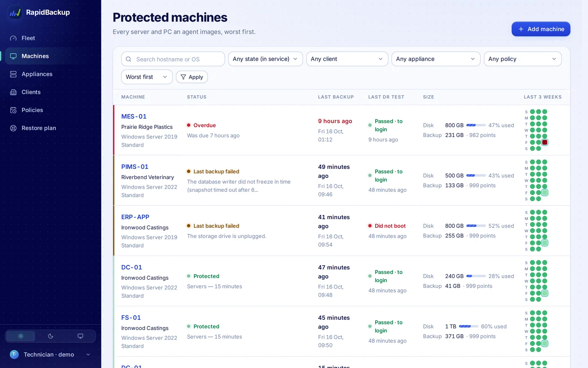Open the ERP-APP machine link

[135, 217]
